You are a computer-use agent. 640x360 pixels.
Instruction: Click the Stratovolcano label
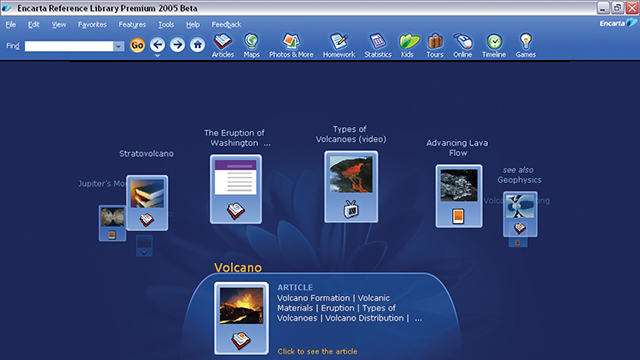tap(147, 154)
